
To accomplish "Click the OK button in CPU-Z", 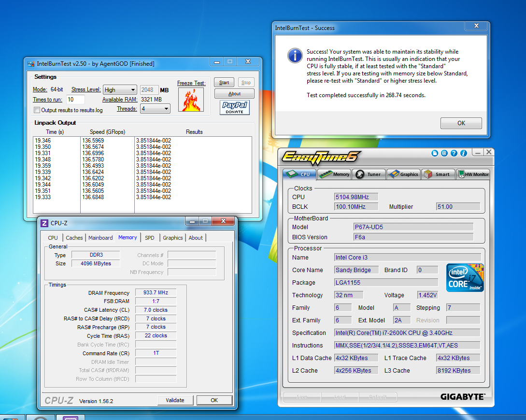I will (214, 400).
